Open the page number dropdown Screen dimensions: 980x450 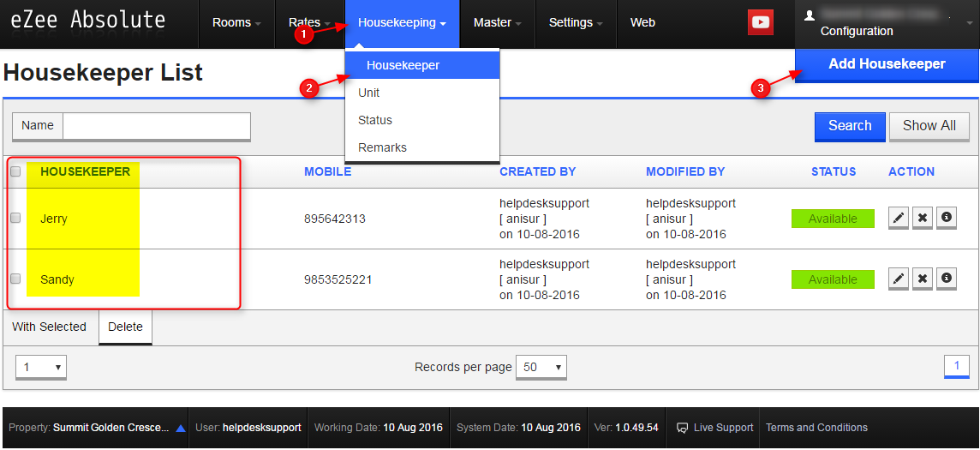(x=40, y=367)
